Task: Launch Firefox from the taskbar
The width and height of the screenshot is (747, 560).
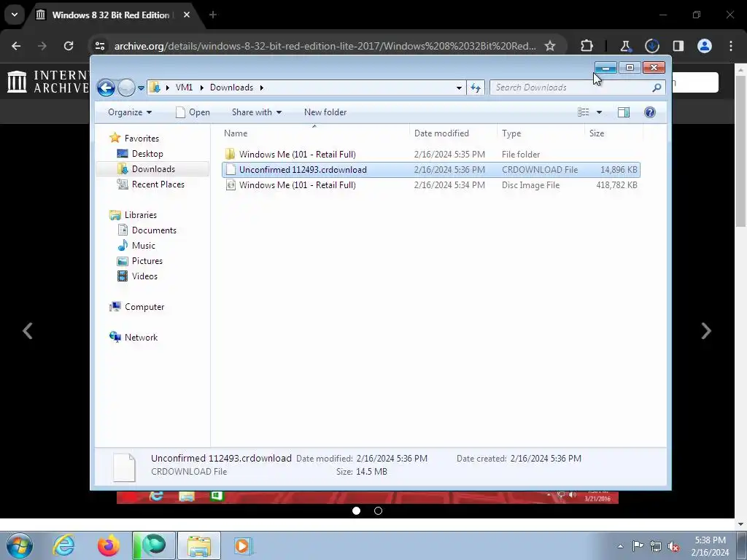Action: pos(109,545)
